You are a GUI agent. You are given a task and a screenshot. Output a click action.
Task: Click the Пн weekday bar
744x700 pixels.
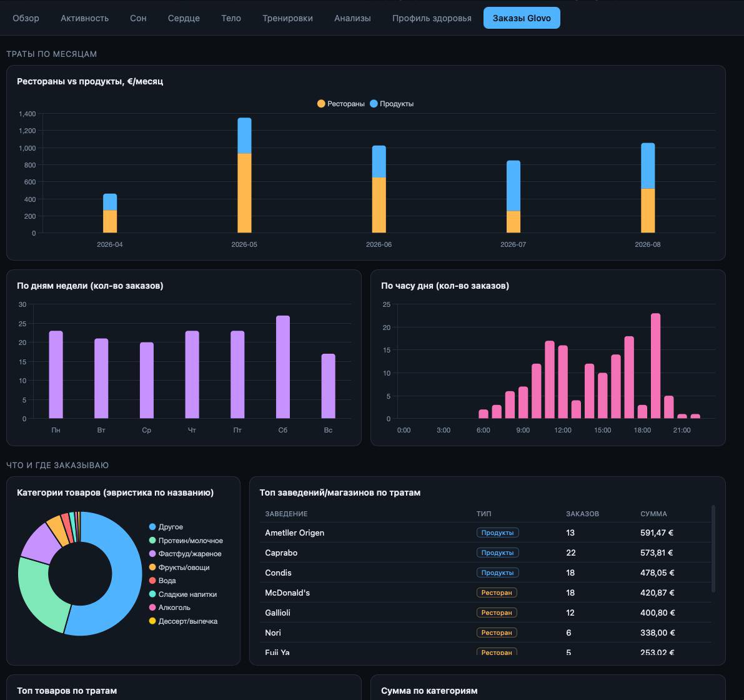(x=56, y=374)
